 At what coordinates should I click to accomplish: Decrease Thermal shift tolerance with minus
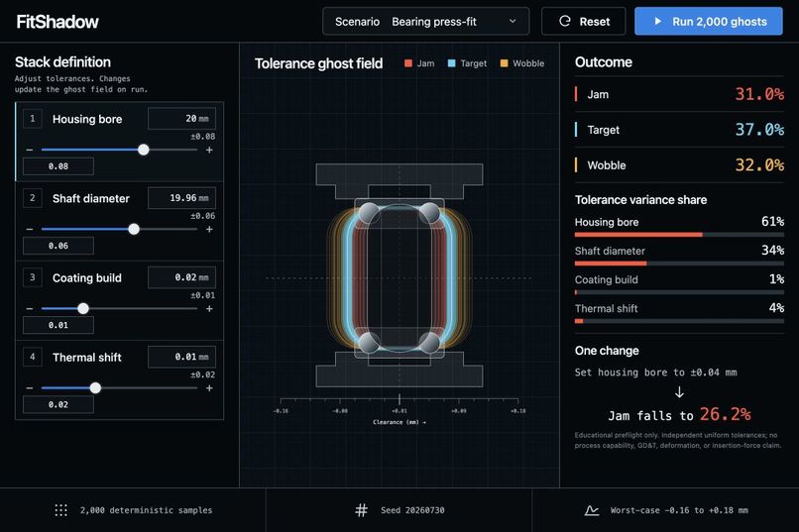coord(30,388)
